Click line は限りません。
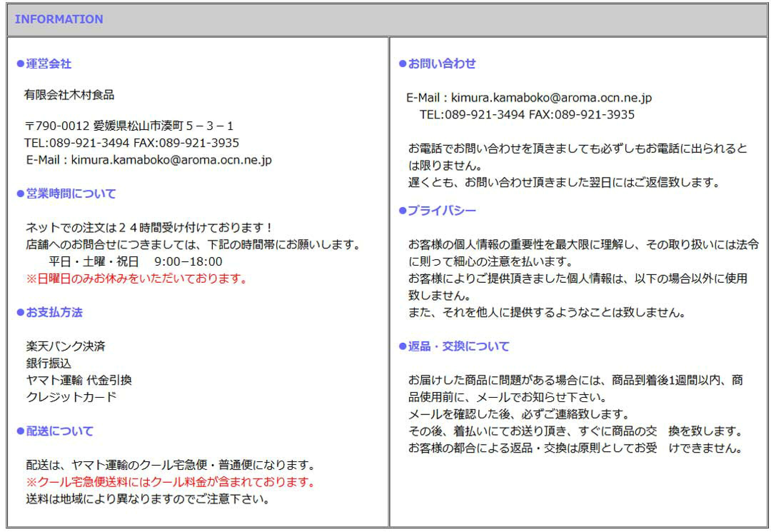771x532 pixels. coord(446,165)
